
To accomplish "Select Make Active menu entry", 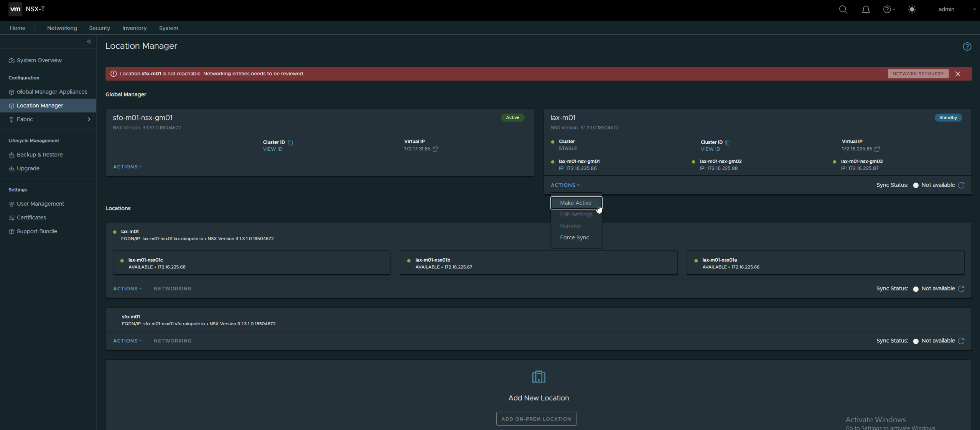I will 575,203.
